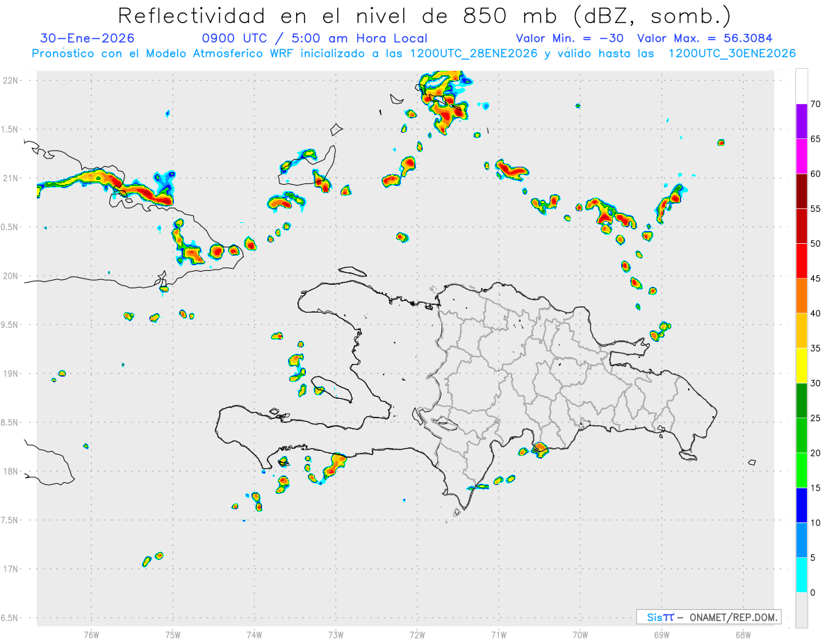Click the colorbar tick label '65'
834x644 pixels.
click(816, 139)
